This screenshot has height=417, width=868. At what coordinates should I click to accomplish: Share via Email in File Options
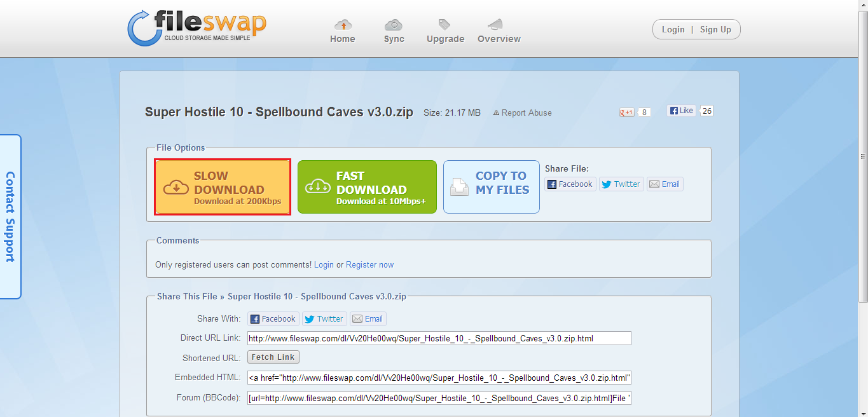click(x=665, y=184)
